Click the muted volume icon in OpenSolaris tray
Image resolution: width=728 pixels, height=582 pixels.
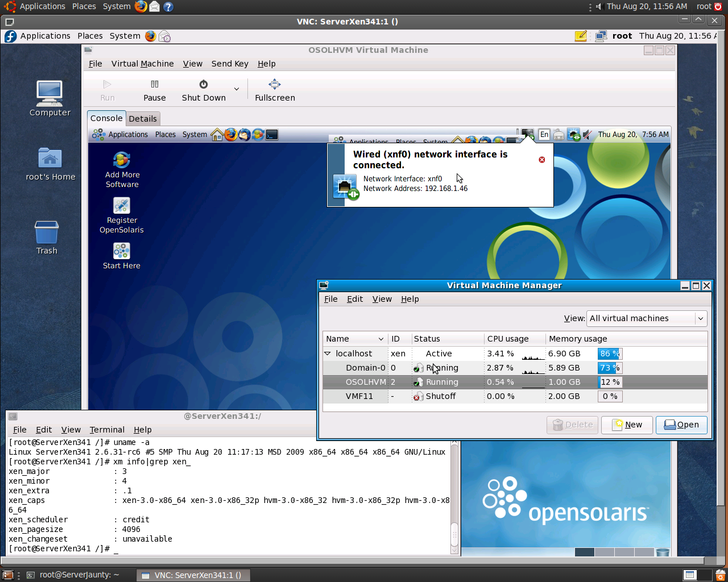pyautogui.click(x=588, y=135)
